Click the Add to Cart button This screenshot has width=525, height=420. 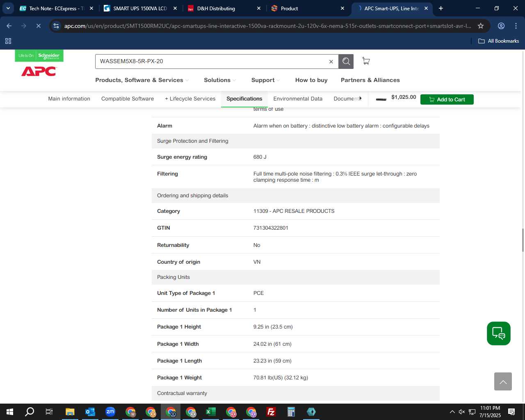click(x=447, y=99)
